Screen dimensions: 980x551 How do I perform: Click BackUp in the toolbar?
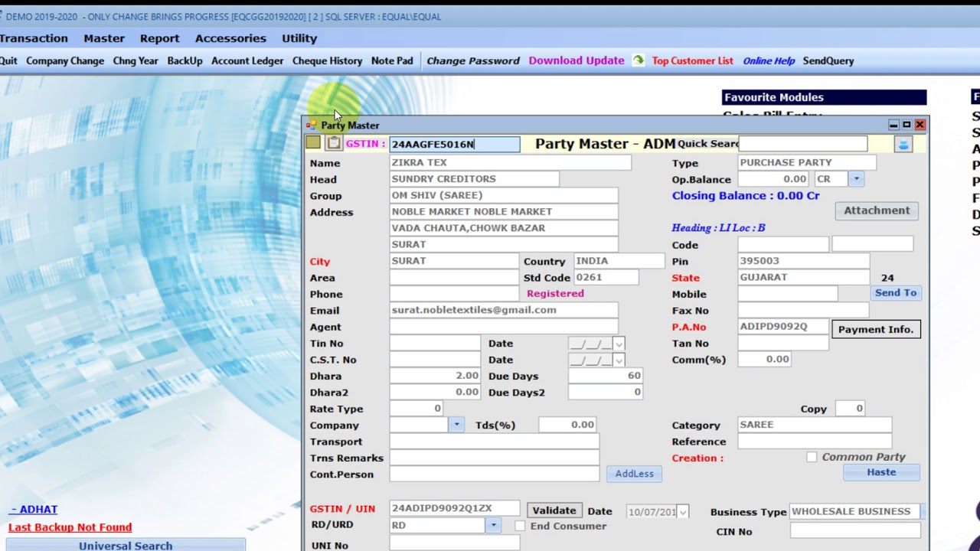(185, 60)
